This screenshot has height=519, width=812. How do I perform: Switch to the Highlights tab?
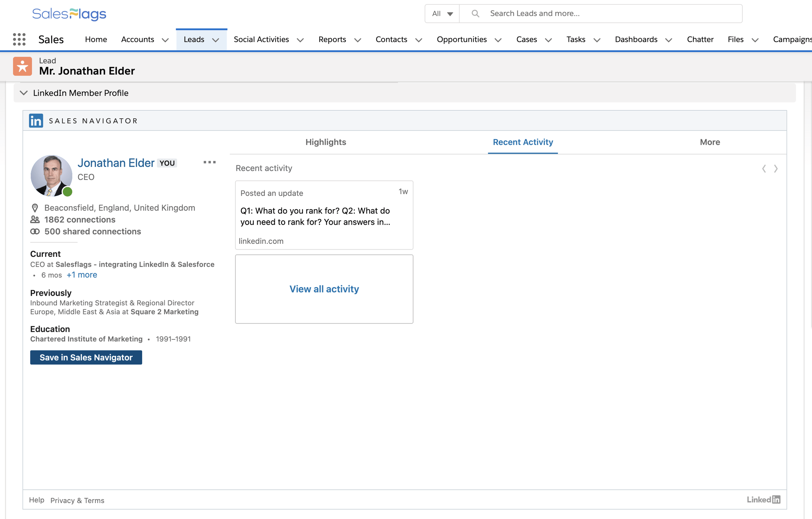[x=326, y=142]
